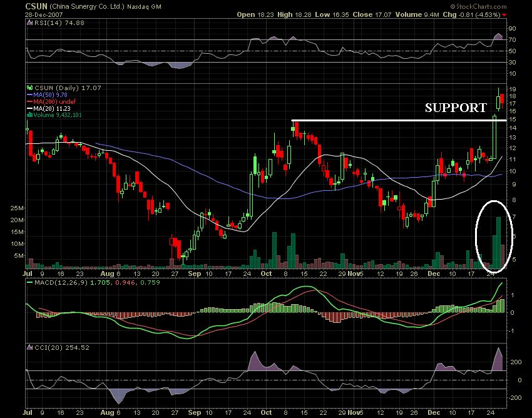
Task: Click the Volume 9.4M header value
Action: [417, 14]
